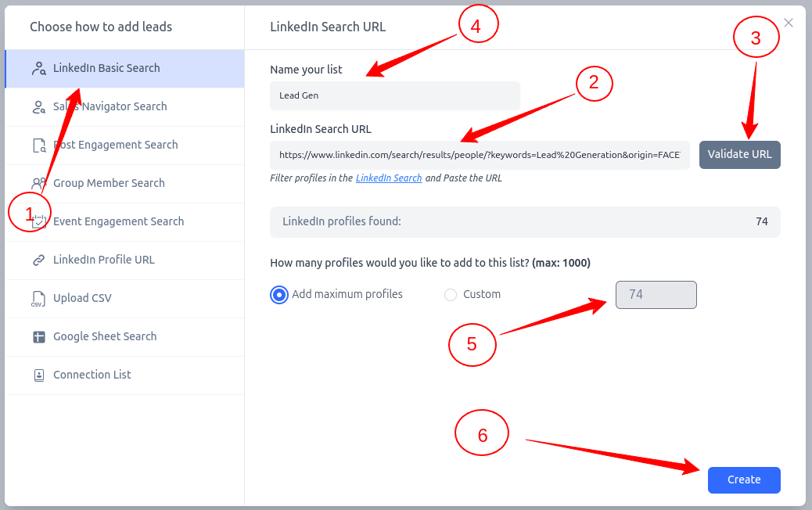Click the LinkedIn Search URL input box
The width and height of the screenshot is (812, 510).
click(x=481, y=155)
